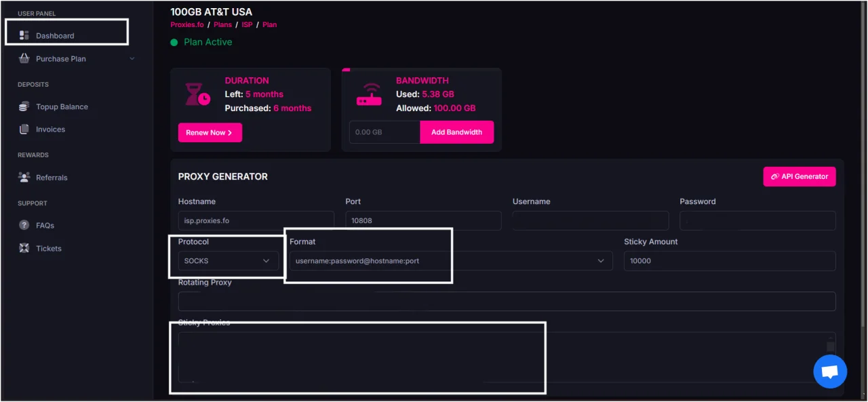The height and width of the screenshot is (402, 868).
Task: Follow the Proxies.fo breadcrumb link
Action: (x=187, y=24)
